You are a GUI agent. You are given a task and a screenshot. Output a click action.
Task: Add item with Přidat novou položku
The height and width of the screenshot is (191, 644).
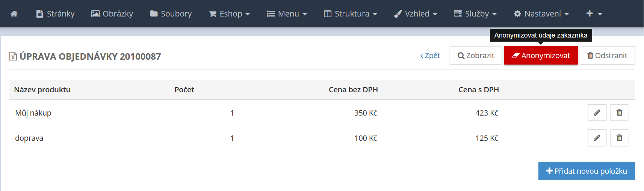click(587, 171)
